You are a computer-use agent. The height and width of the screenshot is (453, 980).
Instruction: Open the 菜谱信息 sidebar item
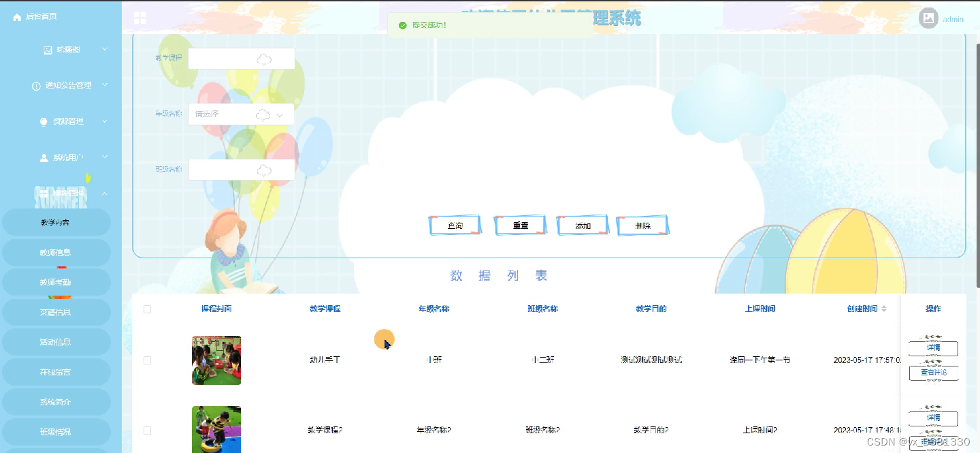(56, 312)
